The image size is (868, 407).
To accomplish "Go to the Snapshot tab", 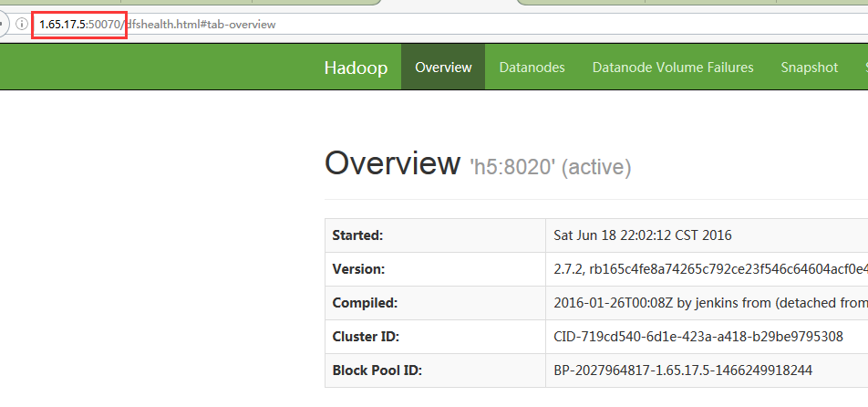I will coord(810,67).
